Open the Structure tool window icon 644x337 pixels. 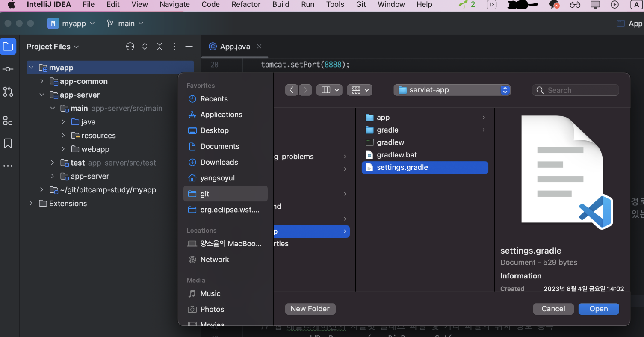coord(8,121)
